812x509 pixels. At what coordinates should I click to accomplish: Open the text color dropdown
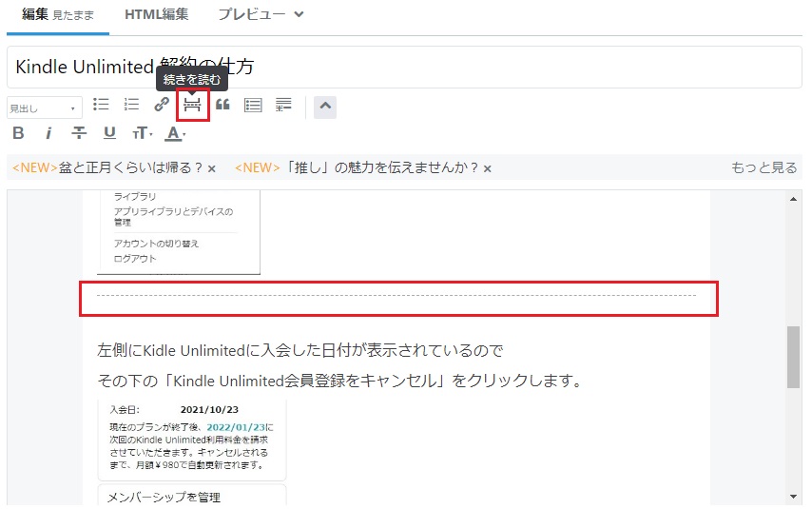click(175, 134)
